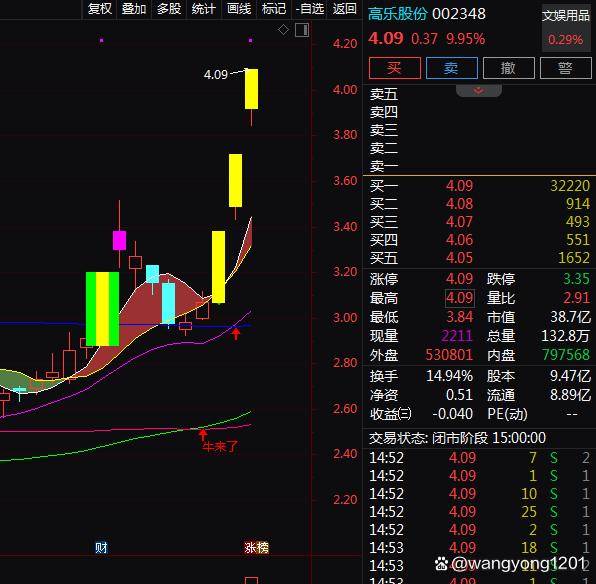Select the 叠加 toolbar item
Image resolution: width=596 pixels, height=584 pixels.
134,8
